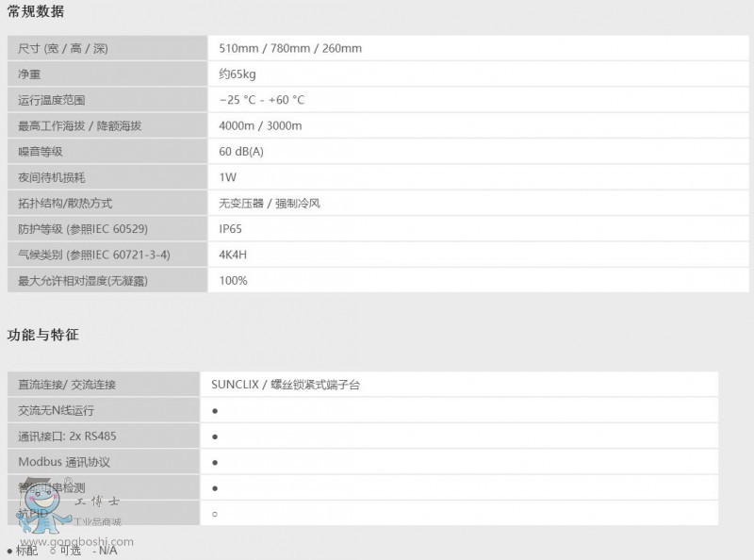
Task: Click the filled dot in Modbus 通讯协议 row
Action: [x=215, y=463]
